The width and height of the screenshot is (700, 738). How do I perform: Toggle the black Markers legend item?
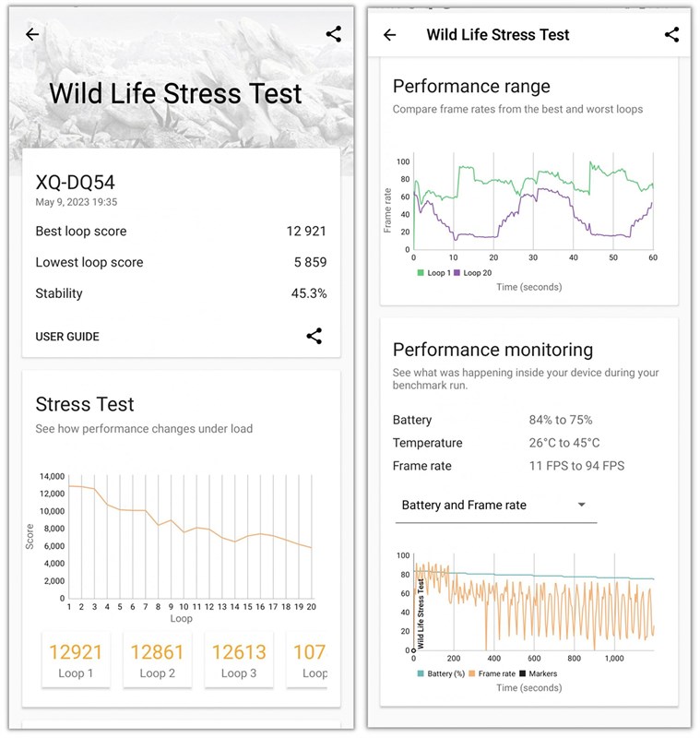tap(537, 673)
